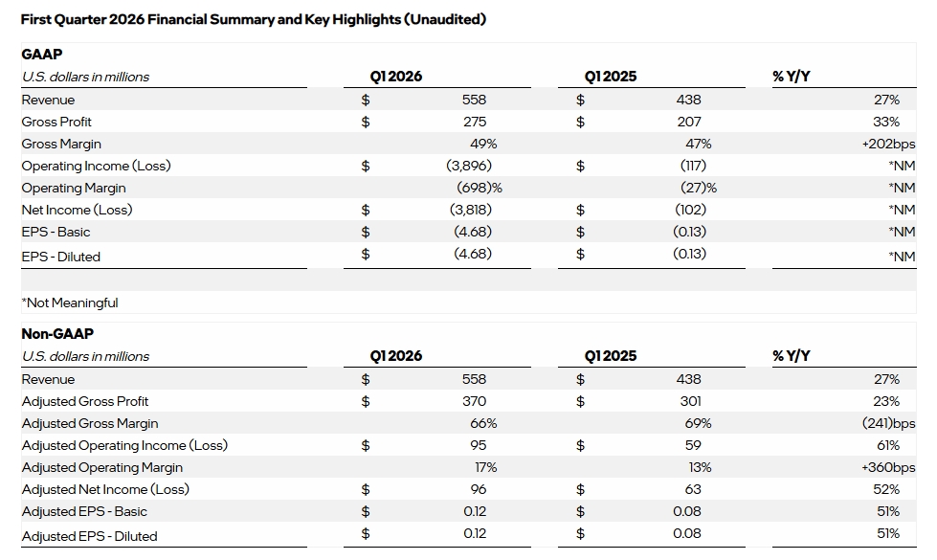
Task: Select the Adjusted Gross Profit row label
Action: coord(85,401)
